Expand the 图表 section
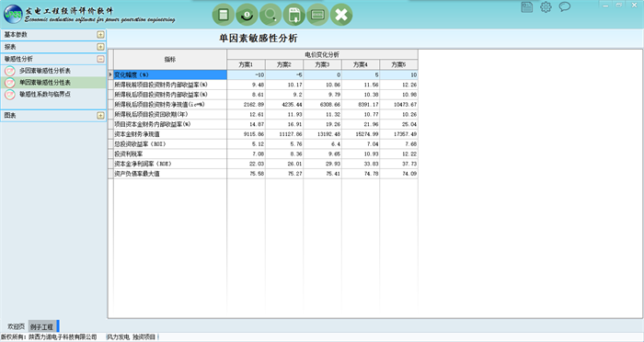 (x=100, y=116)
